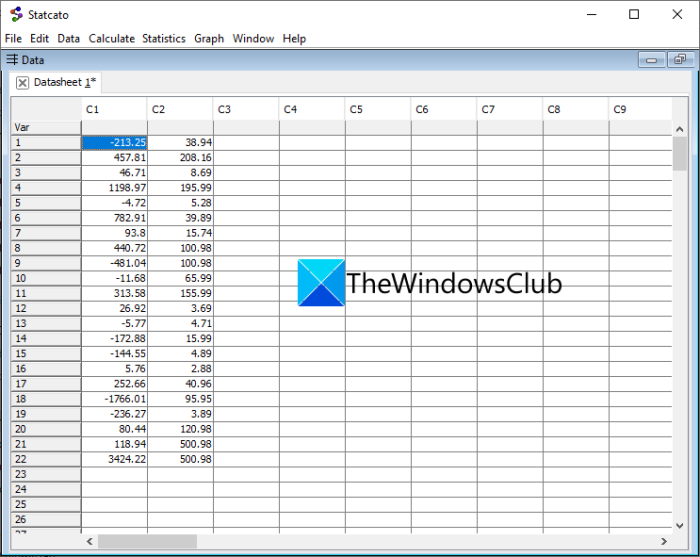Select cell with value 1198.97
Screen dimensions: 700x557
point(114,188)
